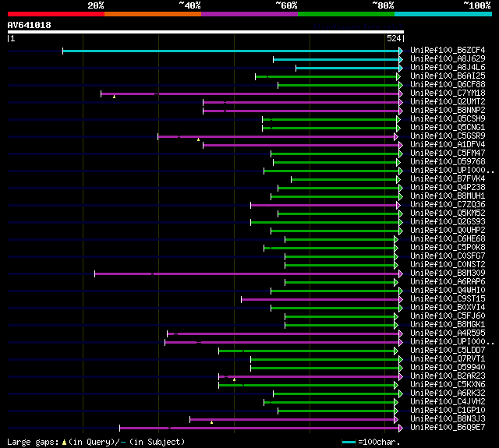Select the UniRef100_C5LDD7 label
499x448 pixels.
coord(448,351)
